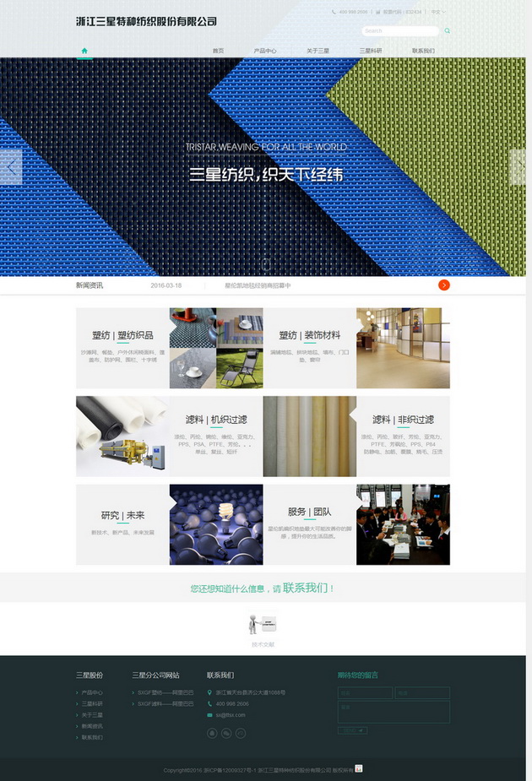Open 新闻资讯 link in footer
532x781 pixels.
(x=92, y=726)
